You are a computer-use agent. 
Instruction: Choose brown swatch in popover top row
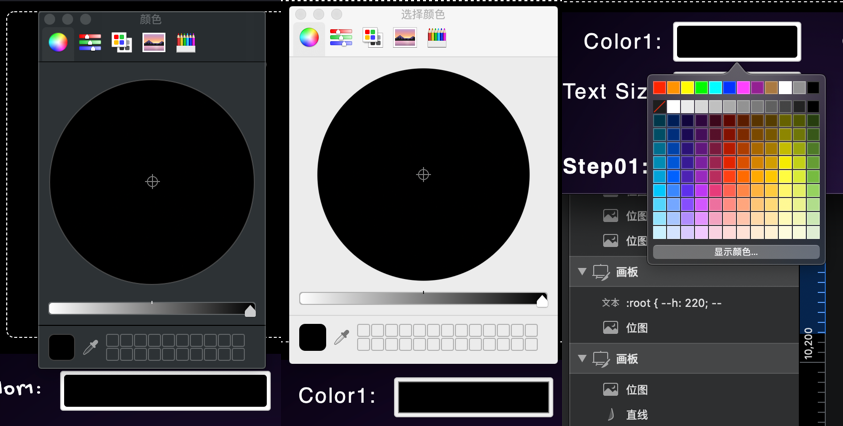pos(771,88)
